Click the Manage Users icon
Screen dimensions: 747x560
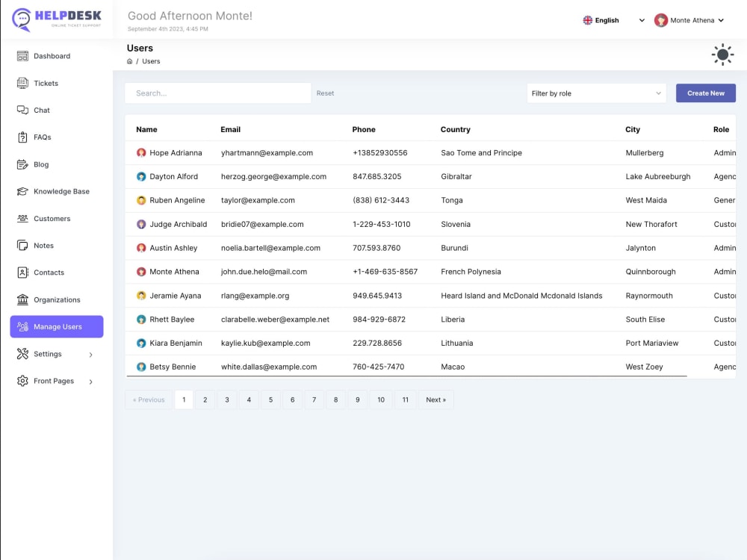coord(22,327)
